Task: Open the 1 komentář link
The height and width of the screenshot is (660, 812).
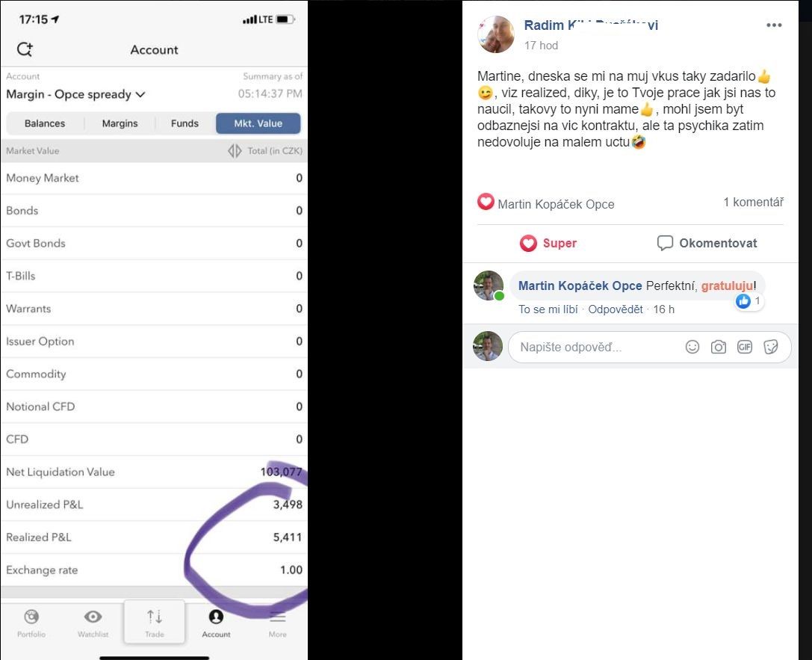Action: pyautogui.click(x=753, y=202)
